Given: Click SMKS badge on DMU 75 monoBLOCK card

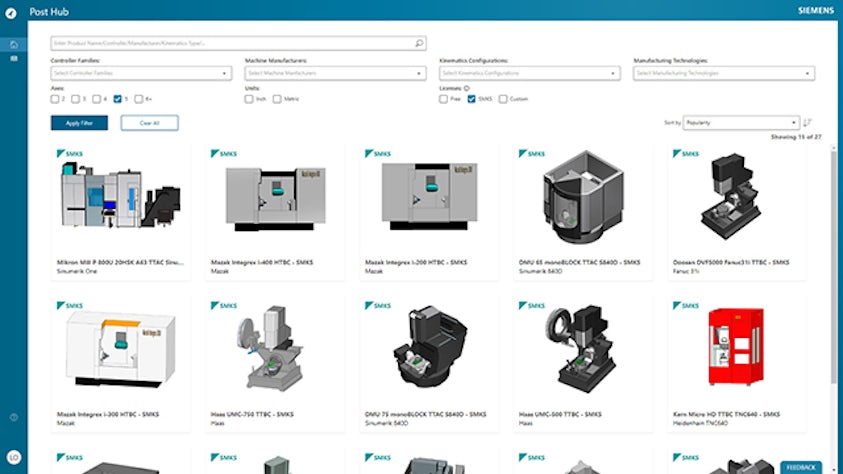Looking at the screenshot, I should 378,306.
